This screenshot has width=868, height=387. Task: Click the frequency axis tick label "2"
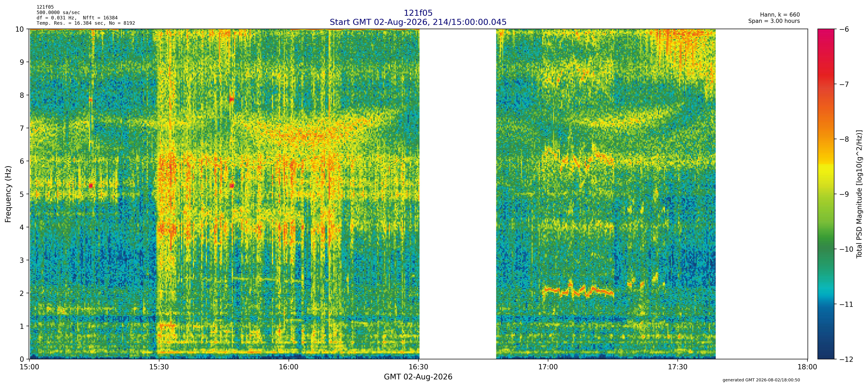click(x=22, y=293)
